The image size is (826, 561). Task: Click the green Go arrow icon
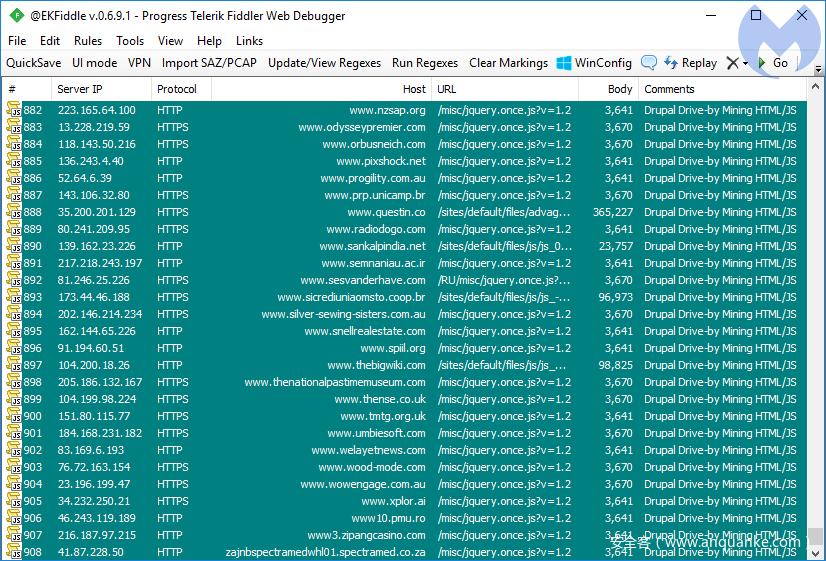763,63
